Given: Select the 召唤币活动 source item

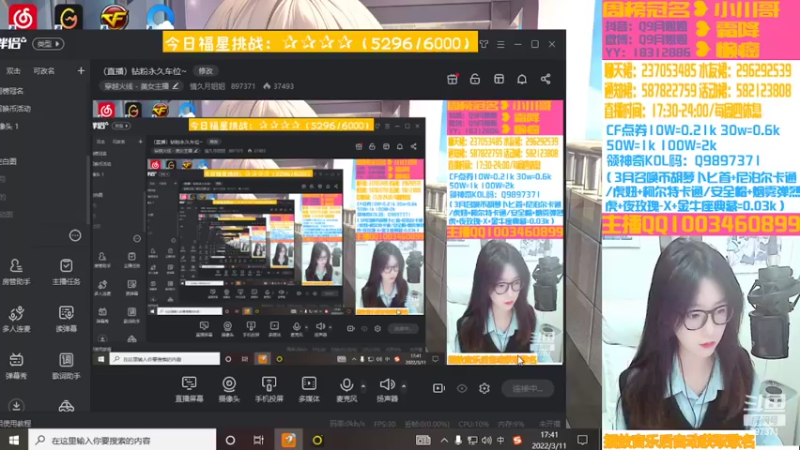Looking at the screenshot, I should 15,108.
